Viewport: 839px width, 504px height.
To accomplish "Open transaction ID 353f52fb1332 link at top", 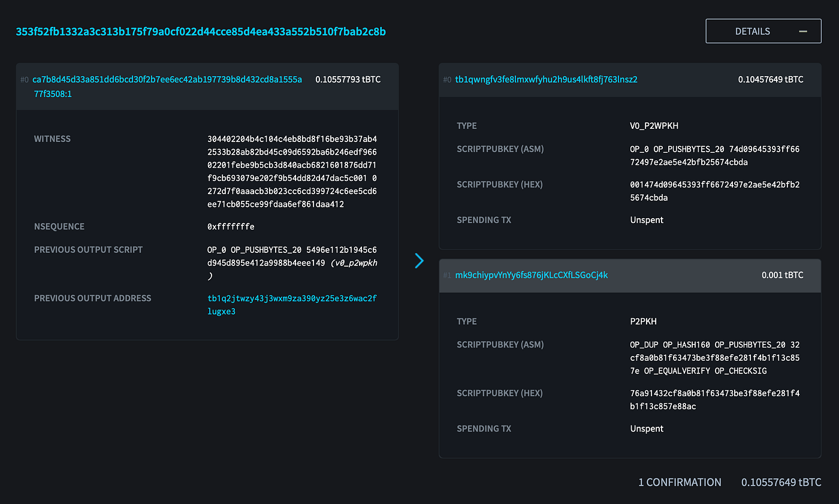I will click(201, 31).
